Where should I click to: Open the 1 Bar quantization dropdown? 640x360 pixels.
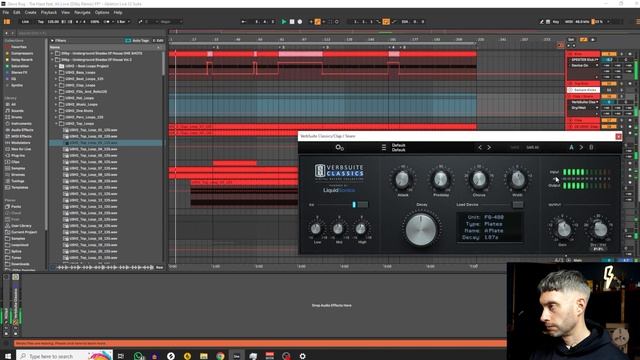pyautogui.click(x=123, y=22)
